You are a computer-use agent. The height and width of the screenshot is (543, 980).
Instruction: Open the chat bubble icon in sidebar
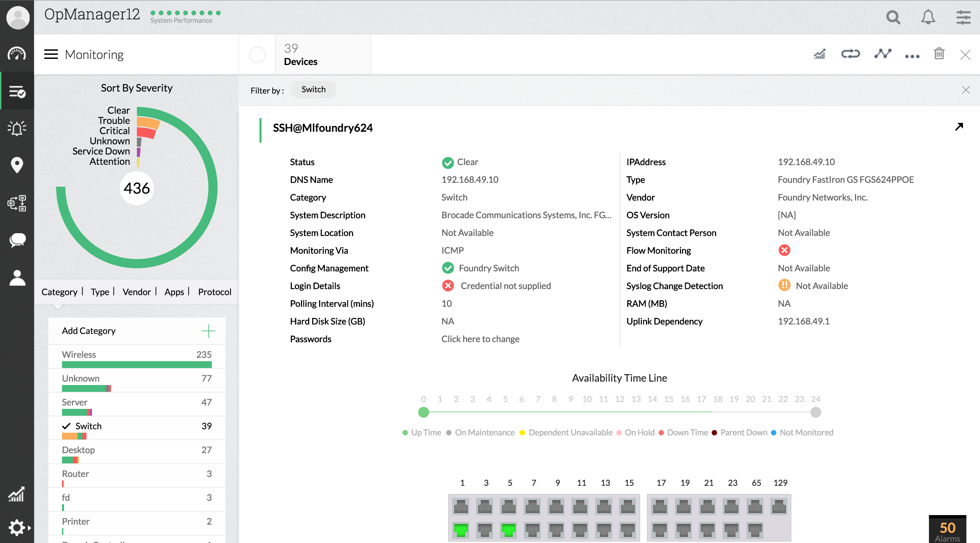coord(17,240)
